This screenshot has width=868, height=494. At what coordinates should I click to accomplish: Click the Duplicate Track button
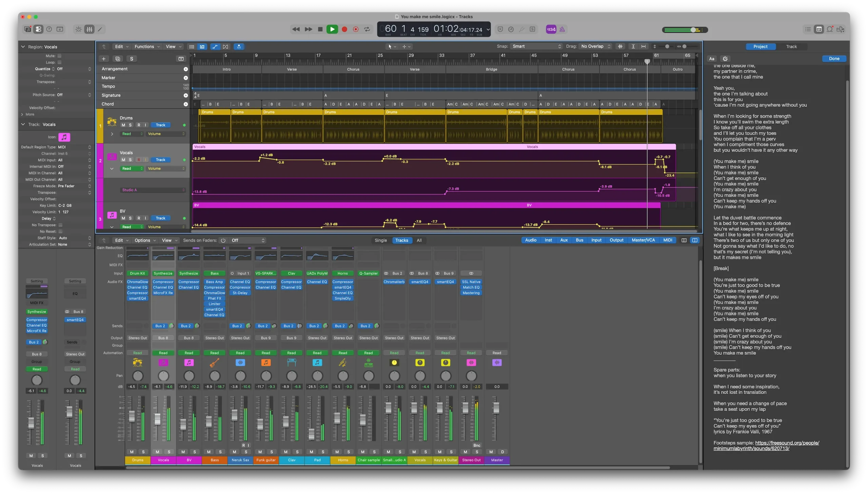[x=118, y=59]
